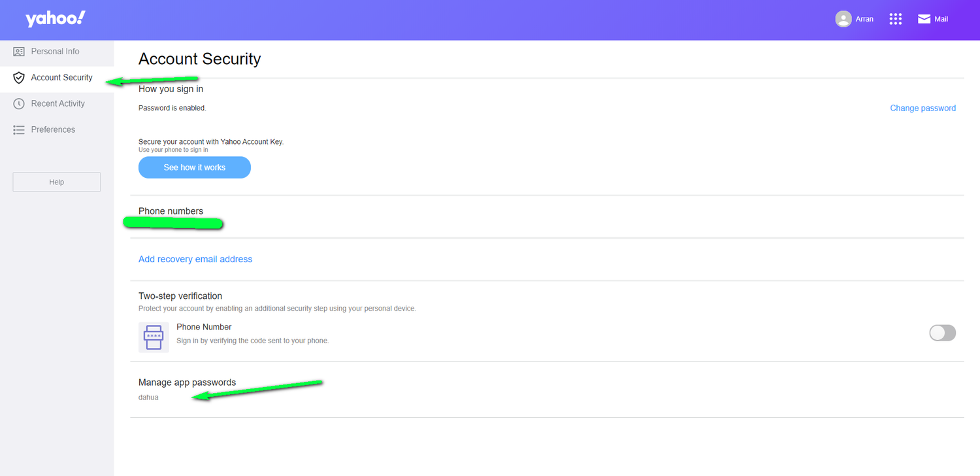980x476 pixels.
Task: Click Sign in by verifying the code text
Action: coord(253,341)
